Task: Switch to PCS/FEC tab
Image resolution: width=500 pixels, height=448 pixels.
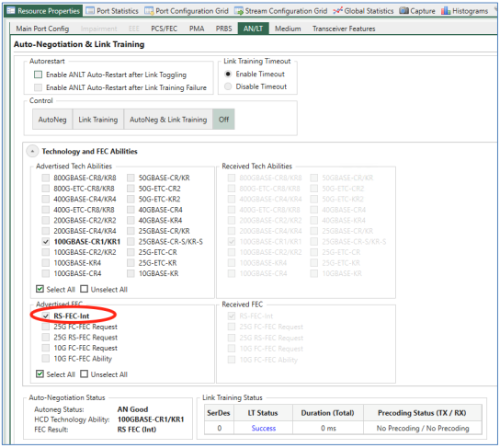Action: pos(164,29)
